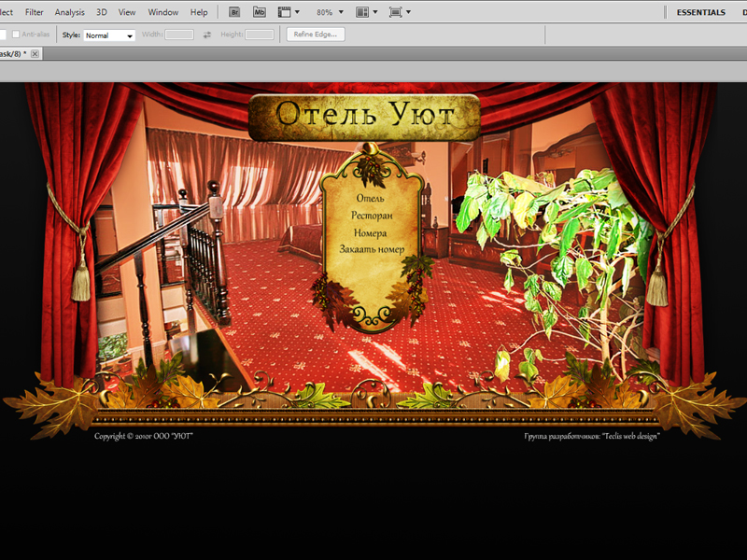Screen dimensions: 747x560
Task: Open the Screen Mode switcher
Action: [400, 12]
